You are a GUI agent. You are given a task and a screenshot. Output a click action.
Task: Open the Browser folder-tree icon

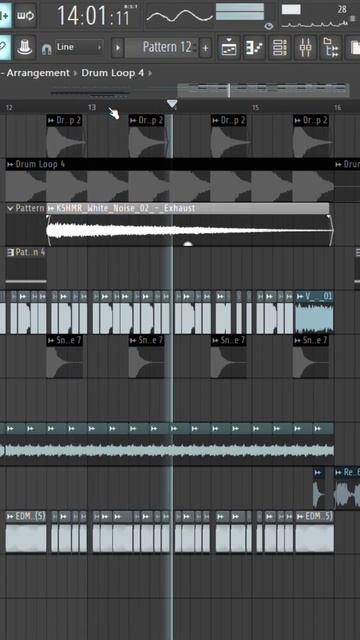(x=331, y=48)
